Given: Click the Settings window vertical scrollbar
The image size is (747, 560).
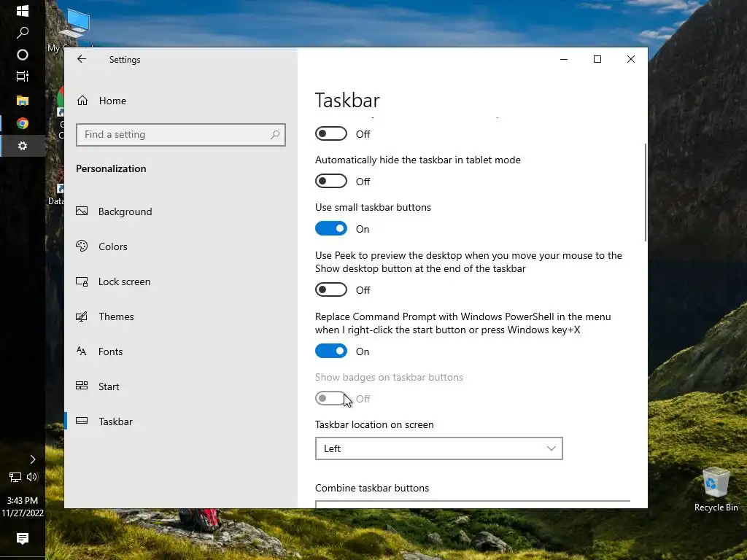Looking at the screenshot, I should pos(646,192).
